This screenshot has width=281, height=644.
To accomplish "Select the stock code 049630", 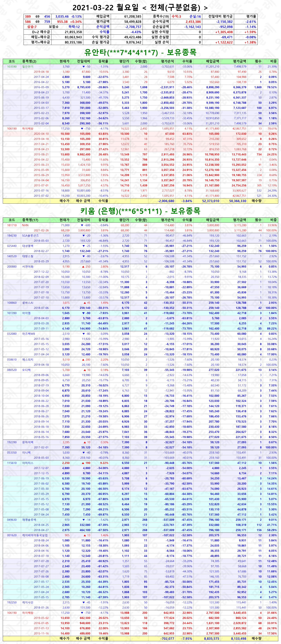I will click(12, 519).
